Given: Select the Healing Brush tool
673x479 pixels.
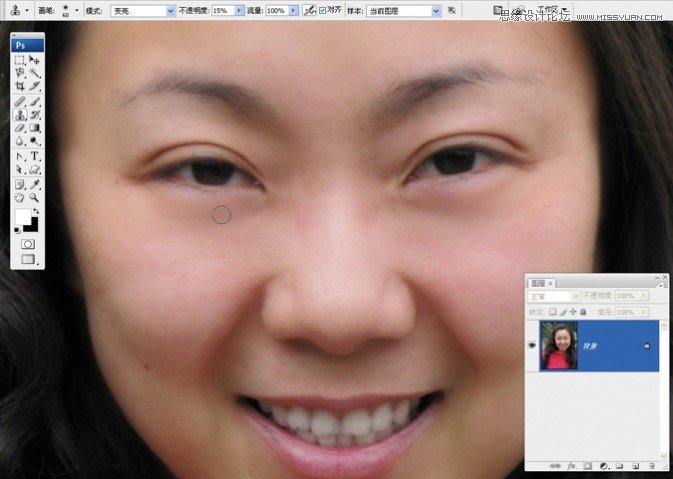Looking at the screenshot, I should tap(20, 102).
